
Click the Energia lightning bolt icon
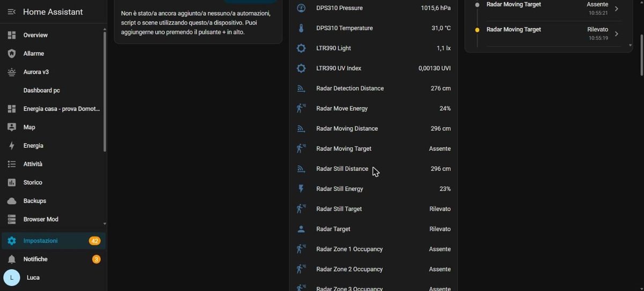tap(12, 146)
